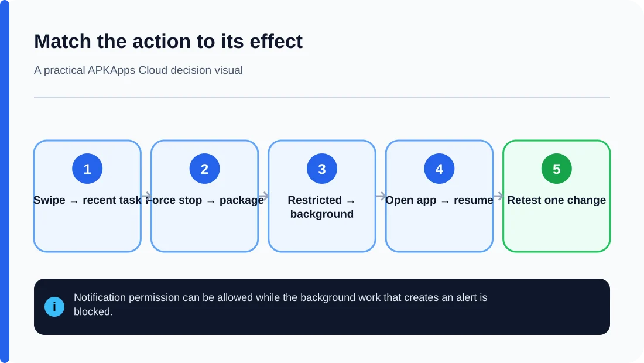Click the green number 5 circle
This screenshot has width=644, height=363.
click(557, 169)
